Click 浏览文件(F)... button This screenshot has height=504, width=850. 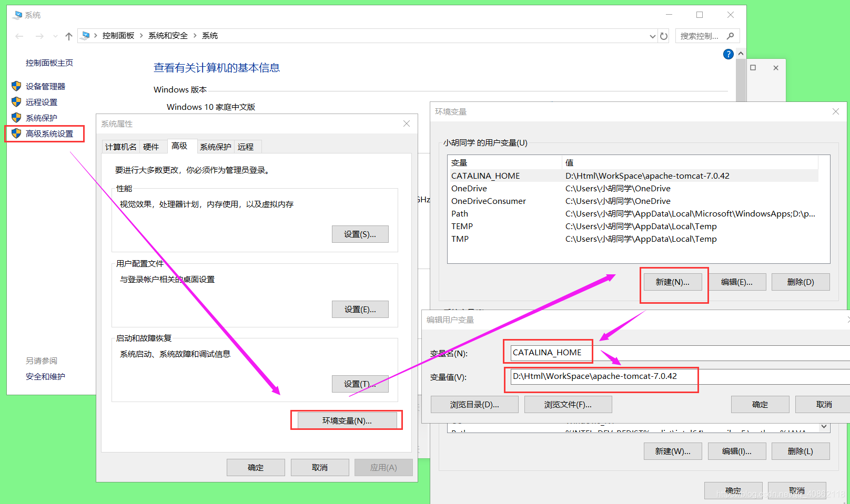pos(568,405)
